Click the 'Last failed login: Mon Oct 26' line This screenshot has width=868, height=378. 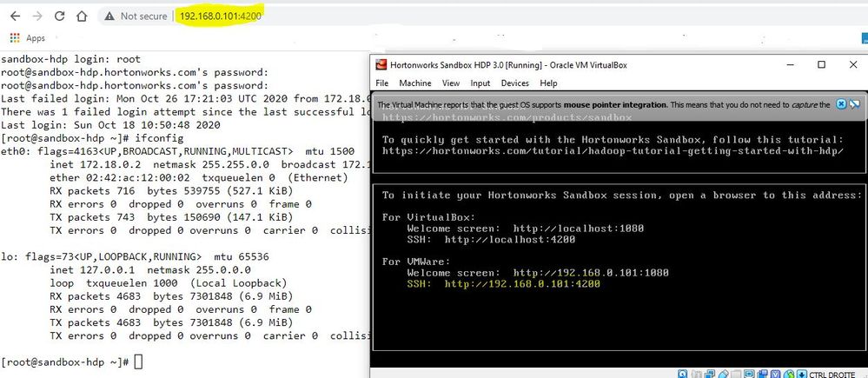click(x=185, y=98)
